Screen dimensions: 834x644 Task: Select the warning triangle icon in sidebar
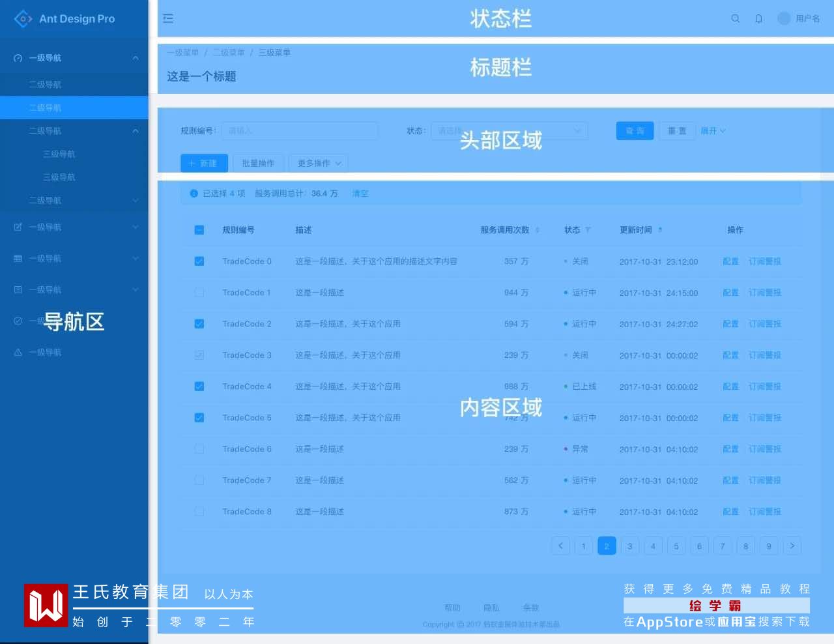[18, 352]
